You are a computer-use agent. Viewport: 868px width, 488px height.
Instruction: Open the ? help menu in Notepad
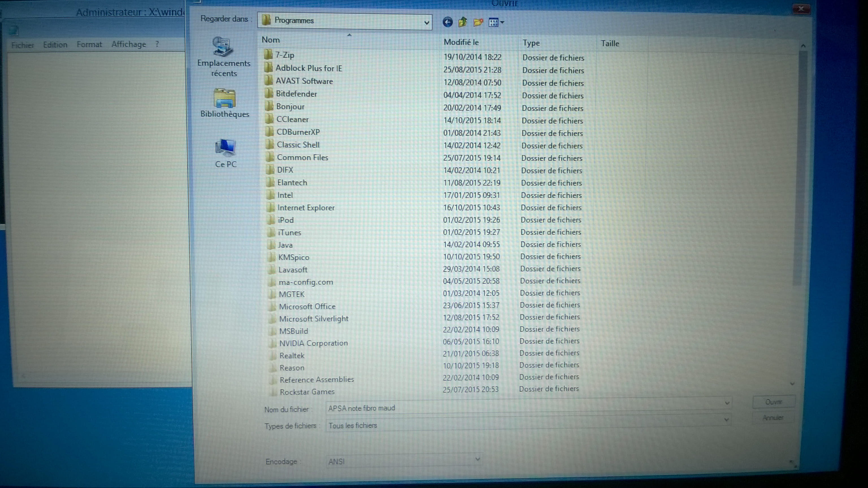[x=157, y=44]
